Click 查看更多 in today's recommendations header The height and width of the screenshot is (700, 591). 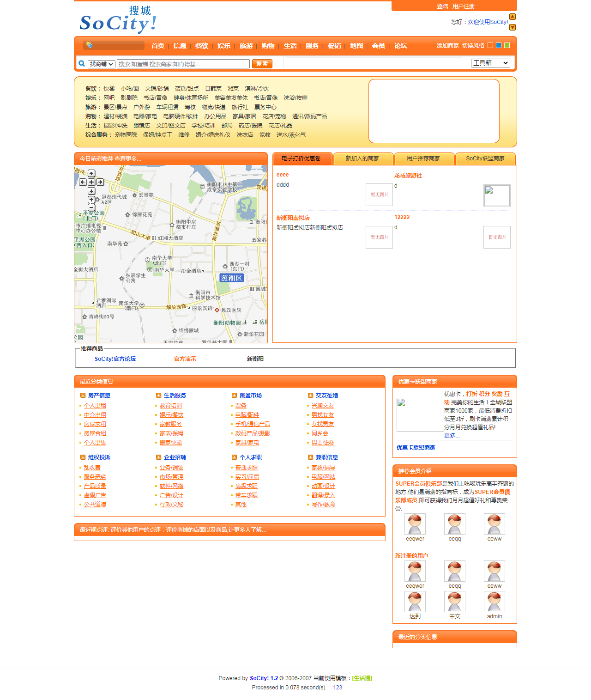point(128,159)
